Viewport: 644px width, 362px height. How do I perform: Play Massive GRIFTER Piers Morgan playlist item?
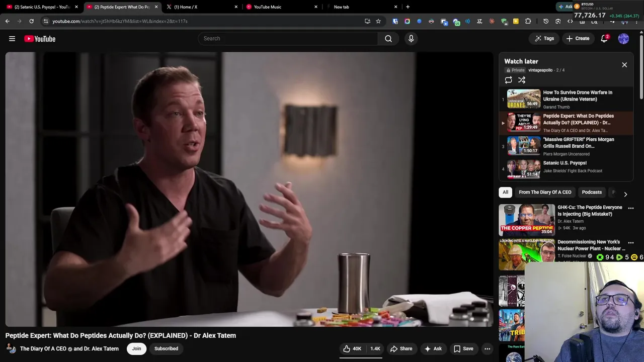click(x=566, y=146)
